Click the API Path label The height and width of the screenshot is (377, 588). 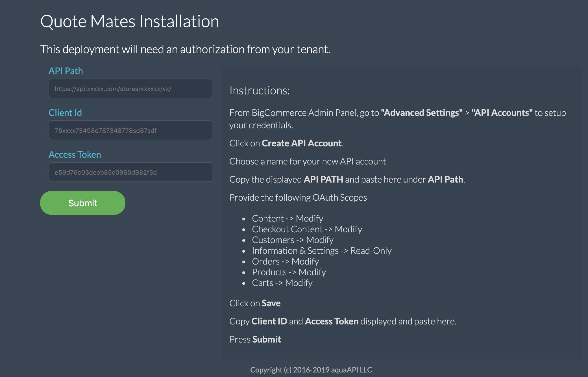point(66,71)
